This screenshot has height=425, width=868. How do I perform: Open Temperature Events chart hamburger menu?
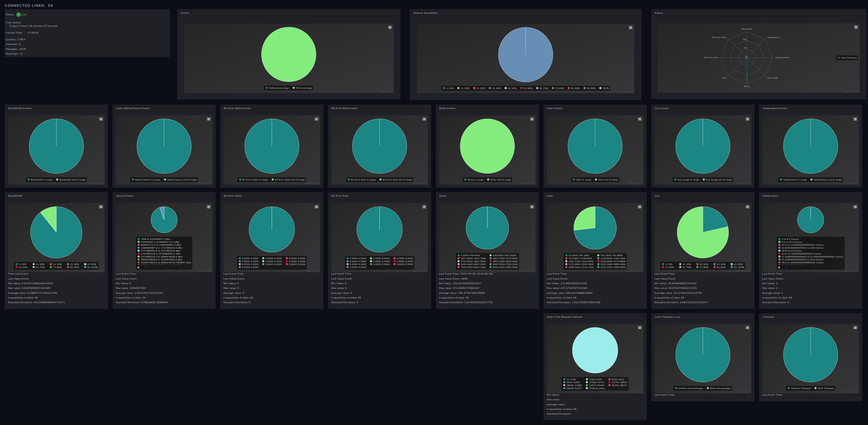click(x=855, y=119)
